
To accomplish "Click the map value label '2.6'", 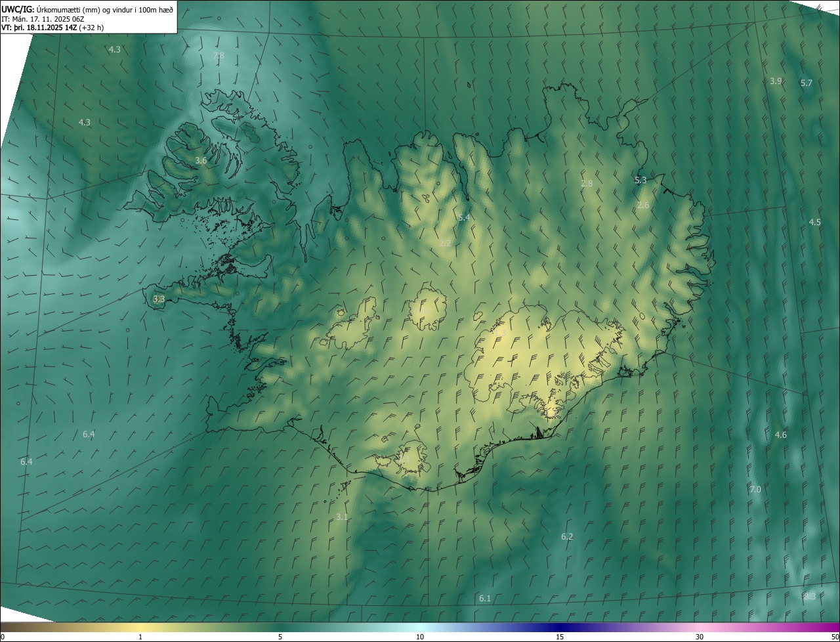I will coord(643,205).
